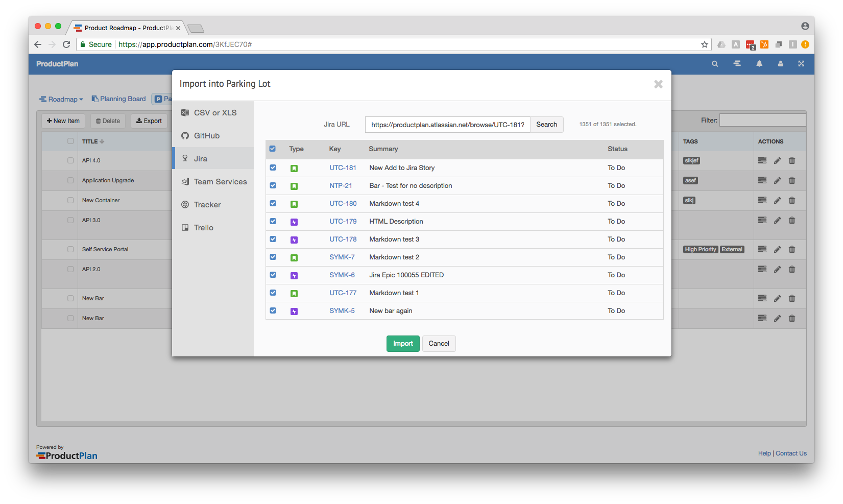843x504 pixels.
Task: Click the Contact Us link
Action: pos(791,453)
